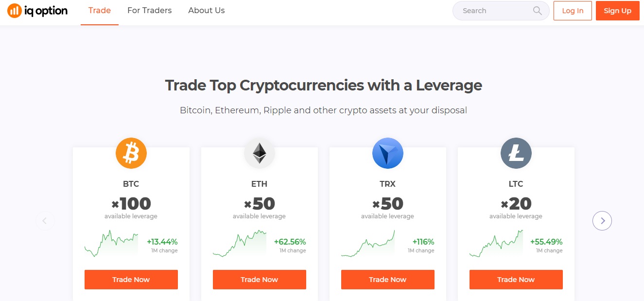Click the Sign Up button
The image size is (644, 301).
coord(618,11)
